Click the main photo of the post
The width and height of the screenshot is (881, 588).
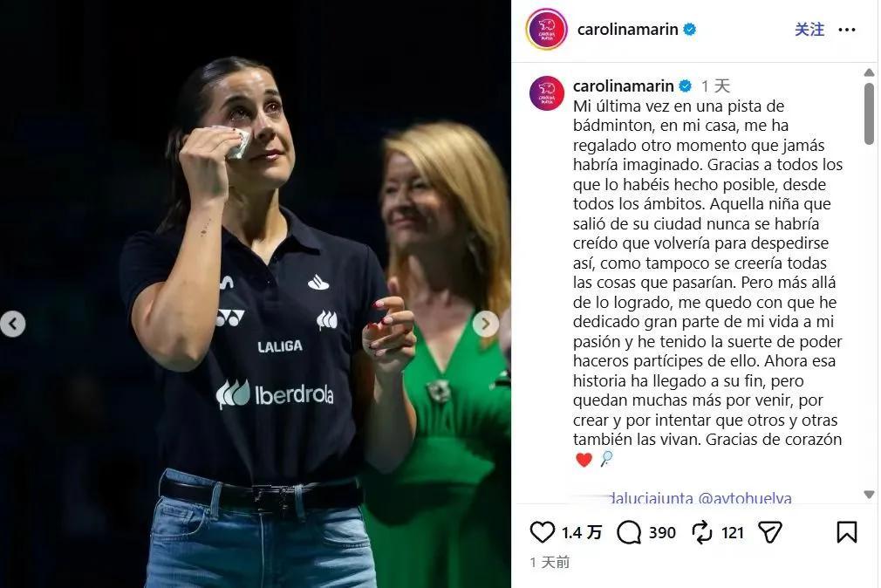tap(255, 294)
